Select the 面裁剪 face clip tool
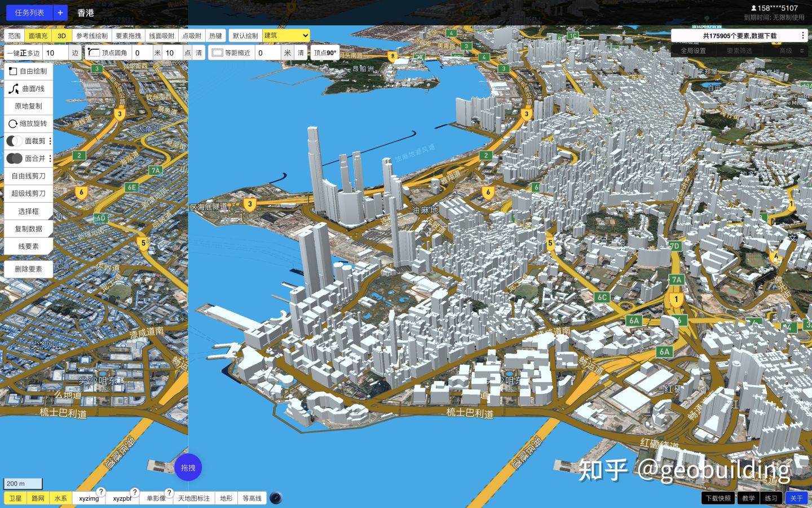 tap(25, 141)
